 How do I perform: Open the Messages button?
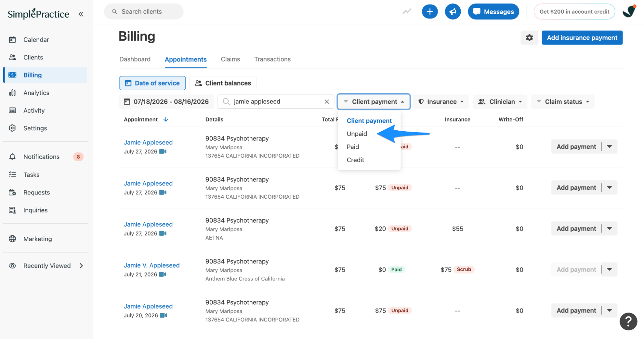(x=494, y=12)
